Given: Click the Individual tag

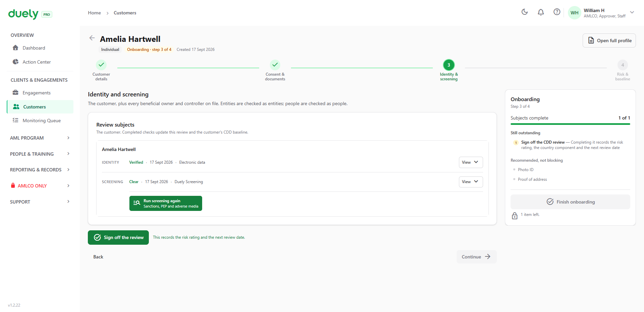Looking at the screenshot, I should pyautogui.click(x=110, y=50).
